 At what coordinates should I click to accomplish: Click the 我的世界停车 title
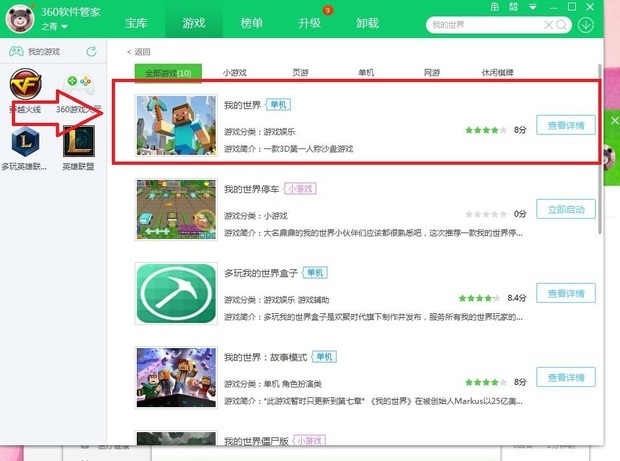(x=252, y=189)
